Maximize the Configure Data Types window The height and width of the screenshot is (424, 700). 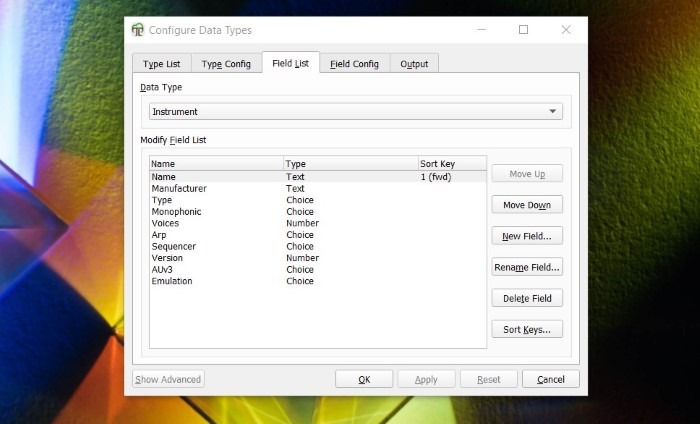[523, 30]
